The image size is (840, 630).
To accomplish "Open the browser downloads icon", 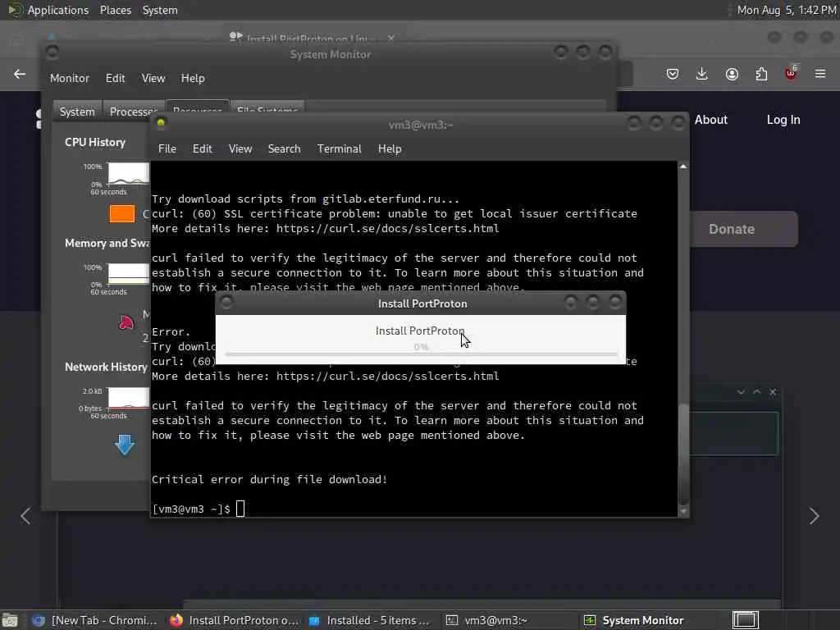I will coord(702,74).
